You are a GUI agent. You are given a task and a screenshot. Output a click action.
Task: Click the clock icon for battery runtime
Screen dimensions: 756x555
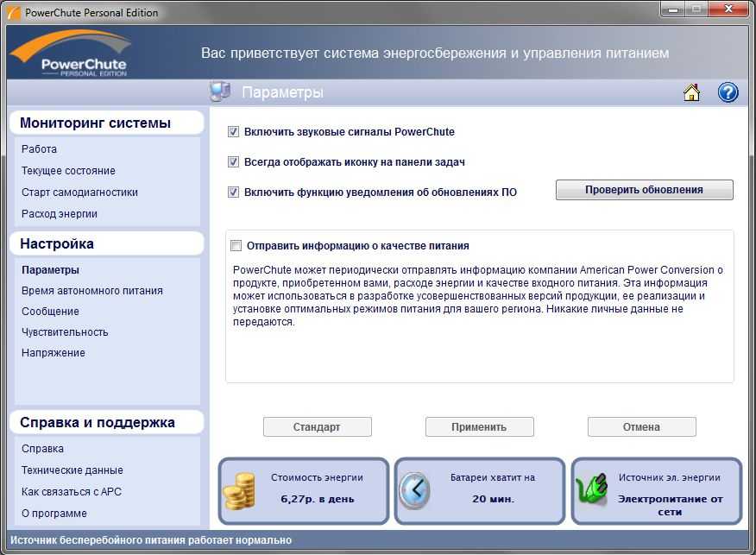click(x=419, y=489)
